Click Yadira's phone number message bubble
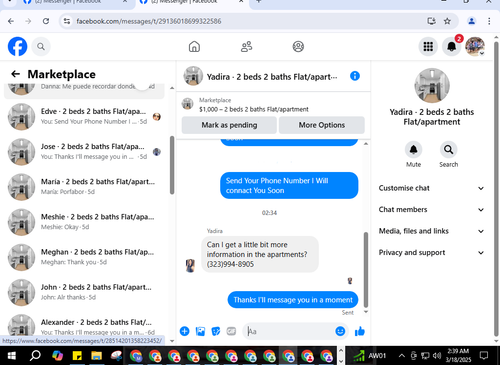500x365 pixels. point(260,254)
